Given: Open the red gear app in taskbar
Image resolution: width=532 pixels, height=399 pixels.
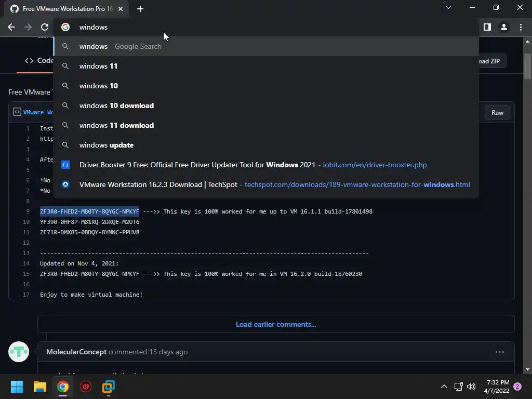Looking at the screenshot, I should click(86, 387).
